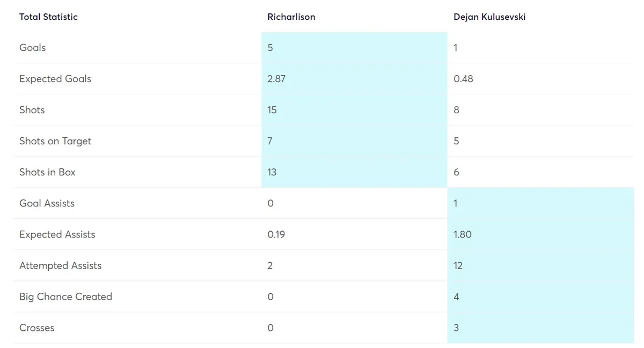The width and height of the screenshot is (644, 348).
Task: Click the Goals row label
Action: [32, 48]
